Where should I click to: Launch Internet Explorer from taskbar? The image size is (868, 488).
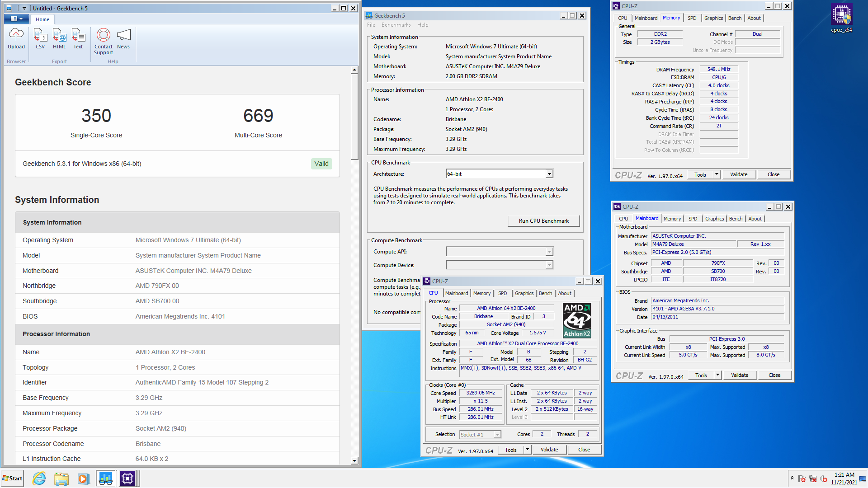[39, 479]
